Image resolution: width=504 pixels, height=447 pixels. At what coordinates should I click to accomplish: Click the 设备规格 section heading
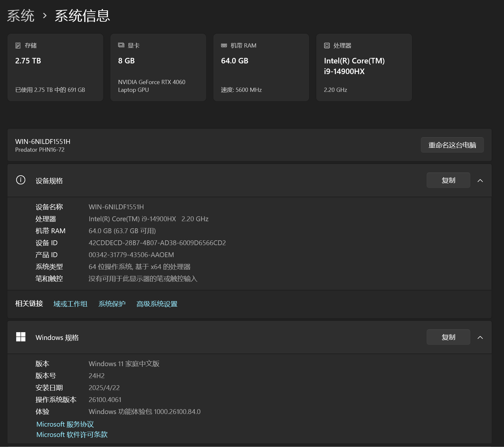tap(49, 180)
